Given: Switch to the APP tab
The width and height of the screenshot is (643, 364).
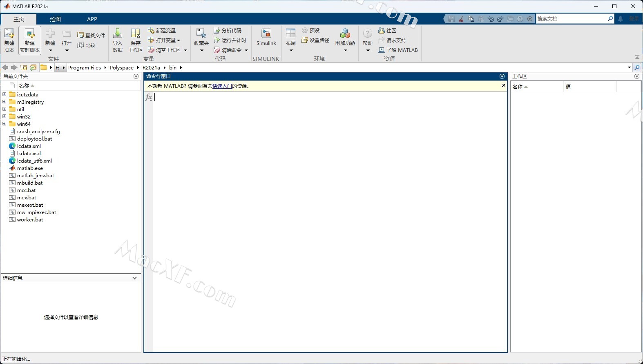Looking at the screenshot, I should point(92,19).
